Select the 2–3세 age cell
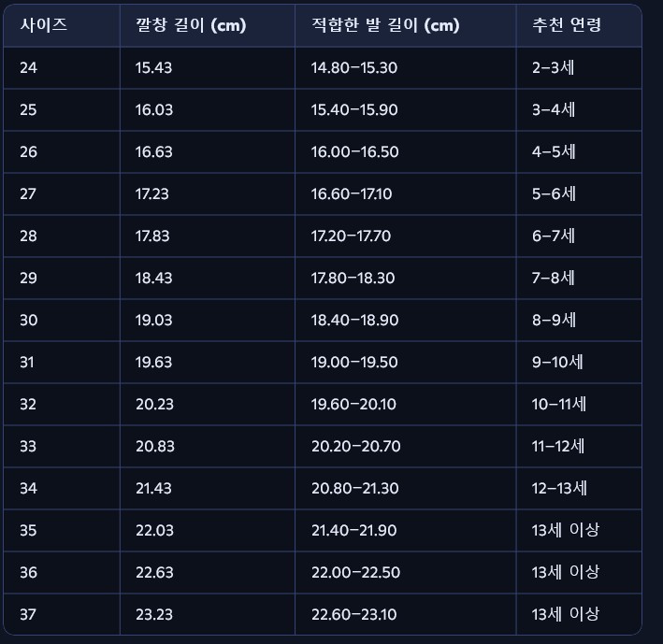The image size is (663, 644). [554, 67]
